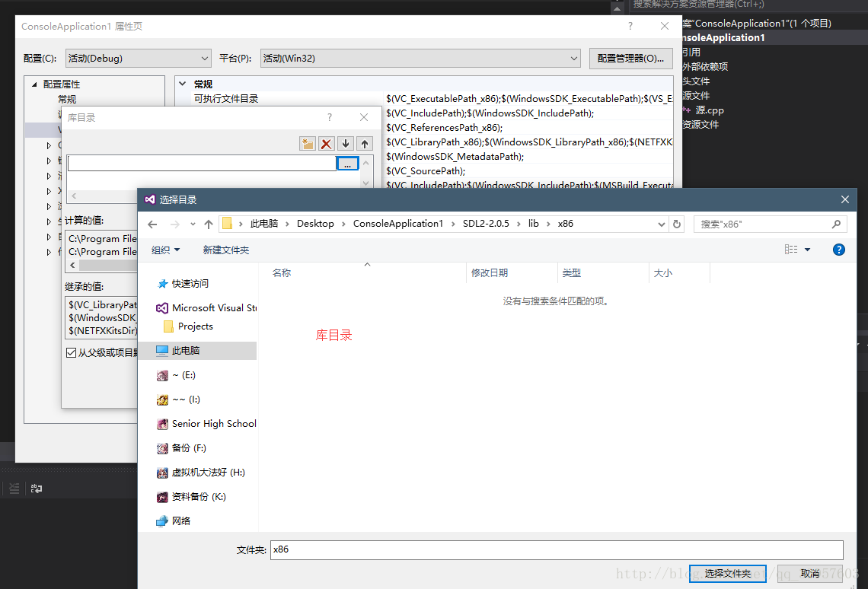Collapse the 配置属性 tree node
868x589 pixels.
tap(34, 84)
